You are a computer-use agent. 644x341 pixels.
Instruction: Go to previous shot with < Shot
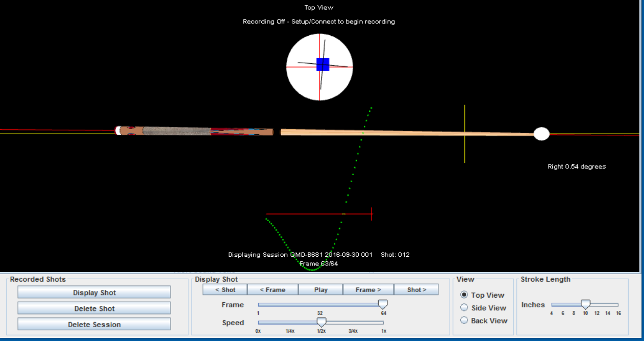tap(225, 290)
